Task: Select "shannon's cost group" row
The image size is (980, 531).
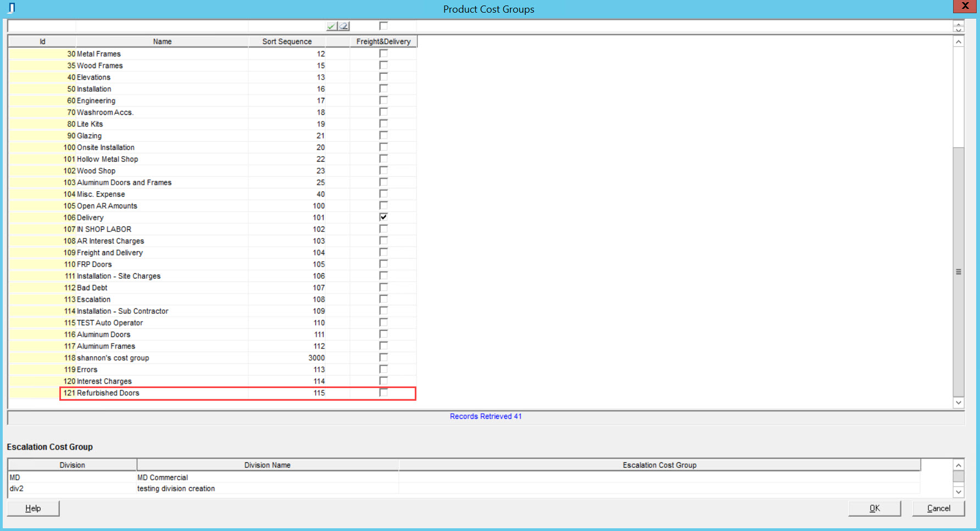Action: (x=212, y=358)
